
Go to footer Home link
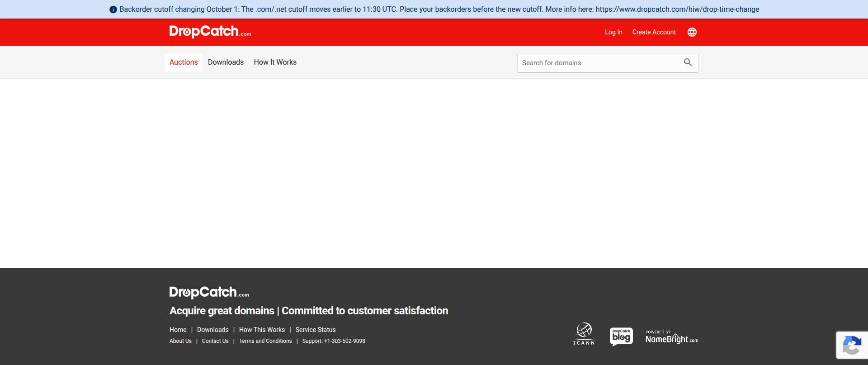(x=178, y=330)
